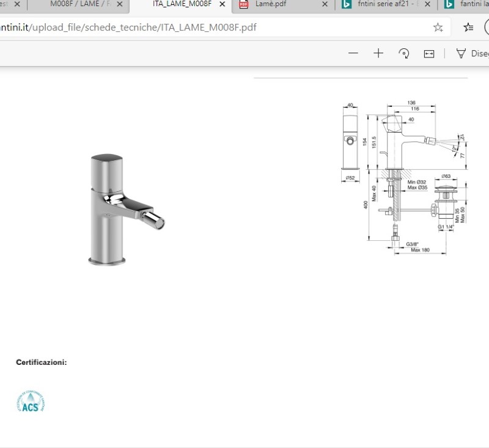
Task: Click the 'Ø52' base diameter label
Action: 350,178
